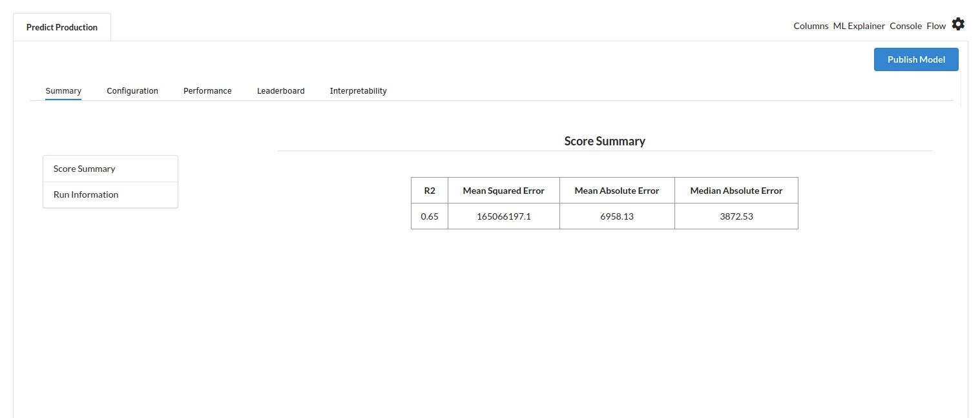Click the Mean Squared Error header

point(503,191)
